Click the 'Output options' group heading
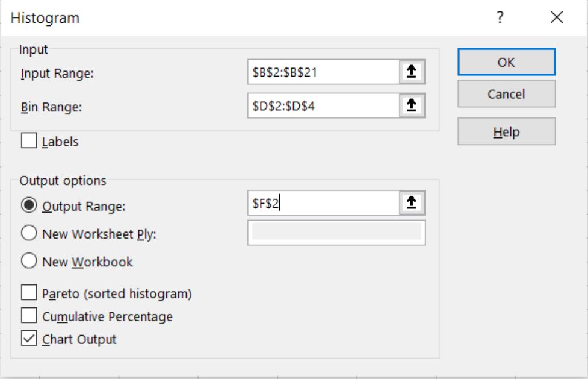Viewport: 588px width, 379px height. click(x=63, y=181)
